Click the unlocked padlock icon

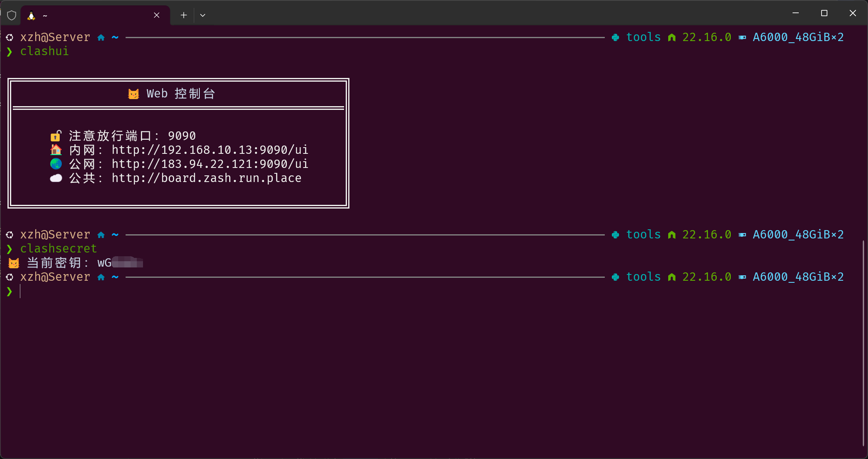click(56, 136)
